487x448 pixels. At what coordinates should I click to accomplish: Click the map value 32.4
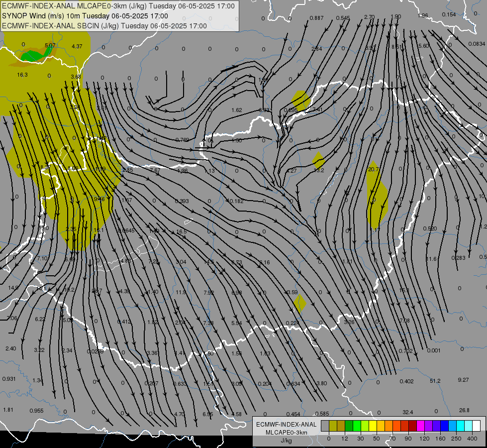tap(408, 412)
